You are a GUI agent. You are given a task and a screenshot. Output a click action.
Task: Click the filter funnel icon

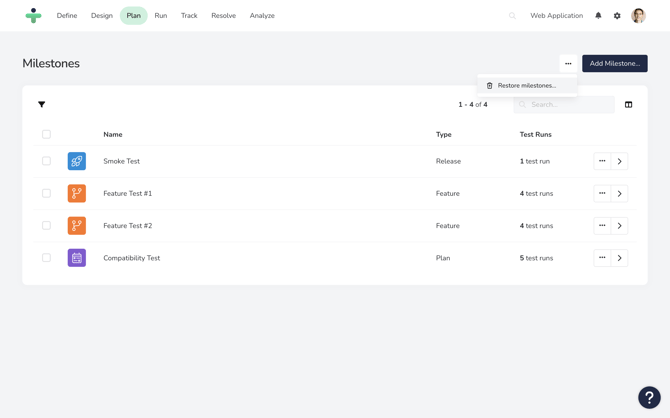click(42, 104)
